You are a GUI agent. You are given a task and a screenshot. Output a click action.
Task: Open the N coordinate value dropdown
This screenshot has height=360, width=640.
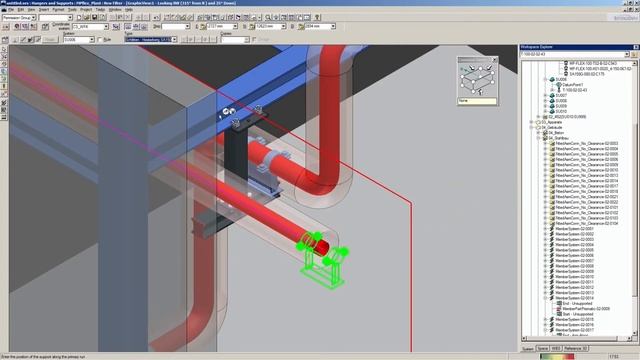(x=284, y=27)
